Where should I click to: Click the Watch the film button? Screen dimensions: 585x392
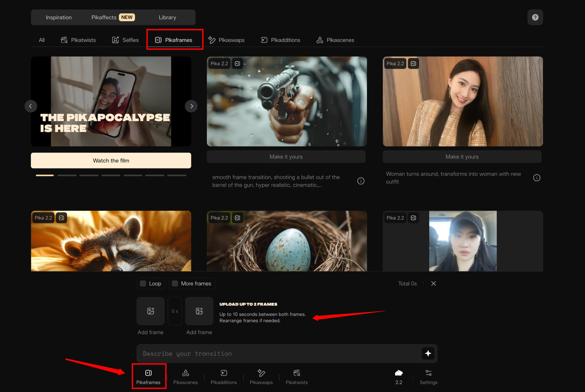click(x=111, y=160)
